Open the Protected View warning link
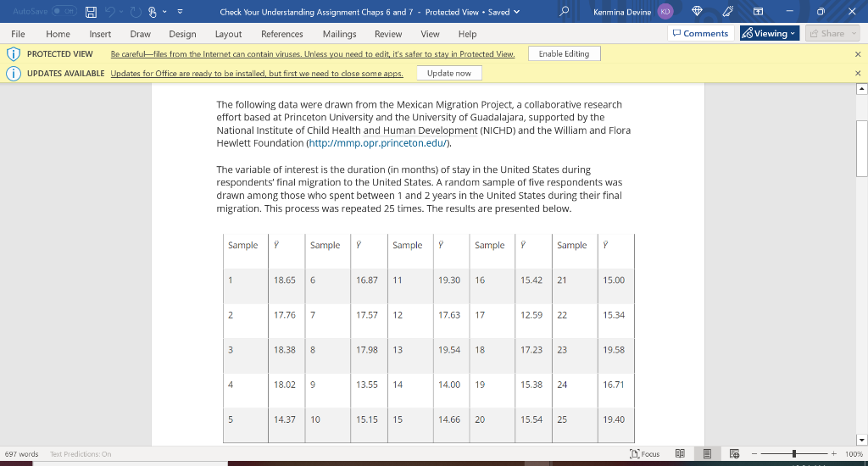This screenshot has width=868, height=466. (x=313, y=53)
